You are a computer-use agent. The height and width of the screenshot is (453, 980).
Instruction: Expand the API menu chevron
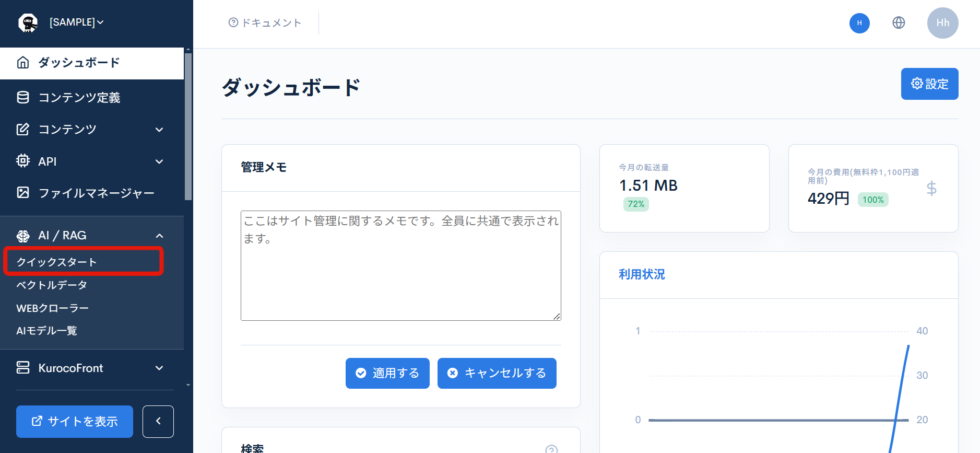(x=159, y=161)
